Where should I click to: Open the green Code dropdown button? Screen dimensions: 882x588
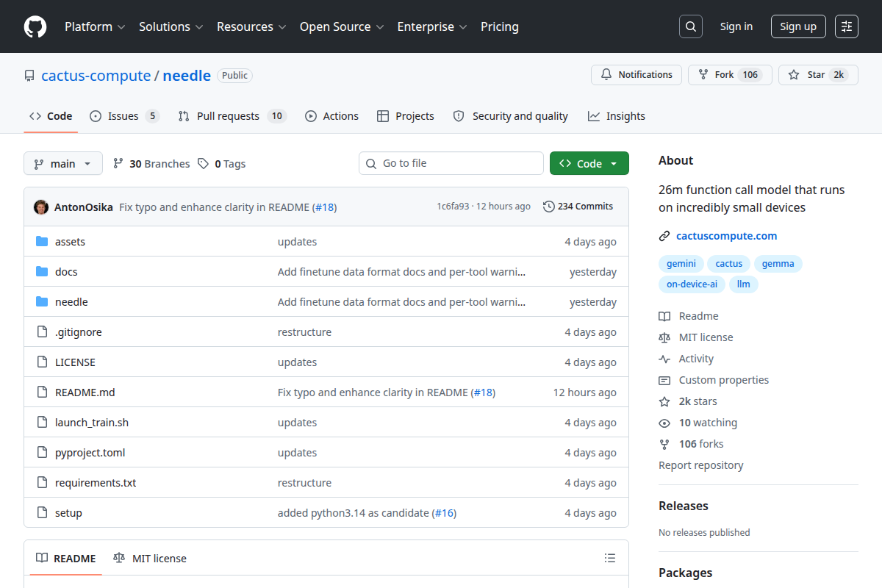point(589,164)
